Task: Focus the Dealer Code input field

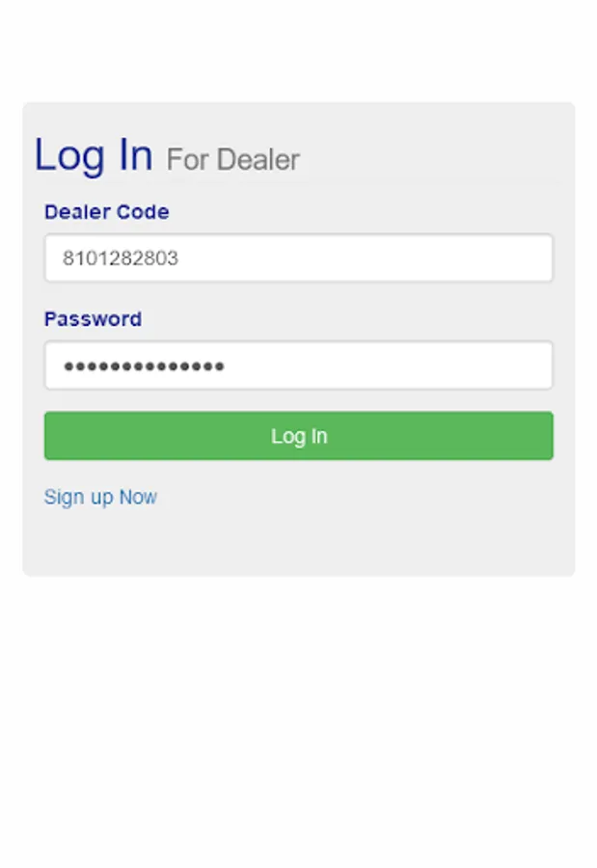Action: coord(299,258)
